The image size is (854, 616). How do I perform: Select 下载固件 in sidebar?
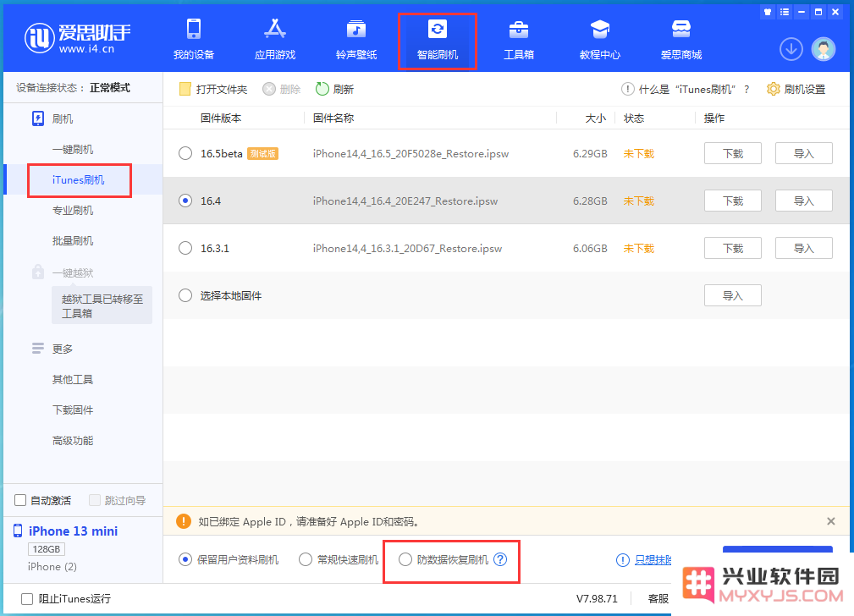pyautogui.click(x=73, y=410)
